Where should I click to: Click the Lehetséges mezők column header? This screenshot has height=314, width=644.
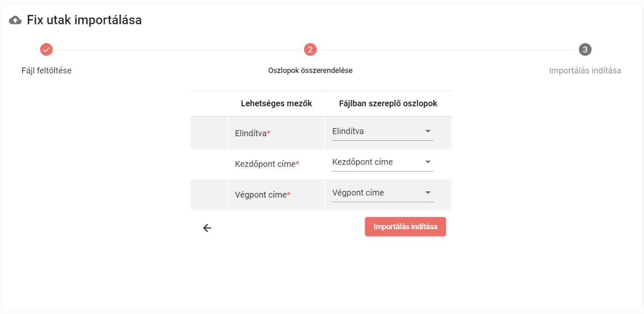tap(276, 103)
